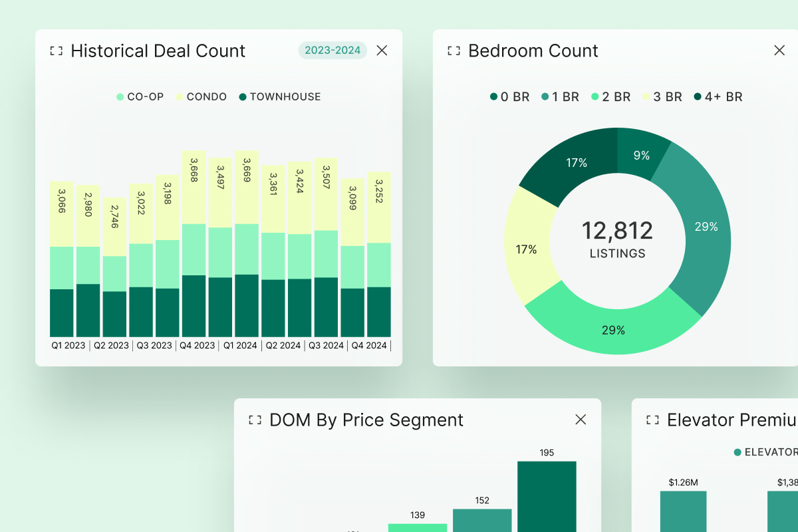Viewport: 798px width, 532px height.
Task: Click the Q1 2024 axis label
Action: (x=240, y=346)
